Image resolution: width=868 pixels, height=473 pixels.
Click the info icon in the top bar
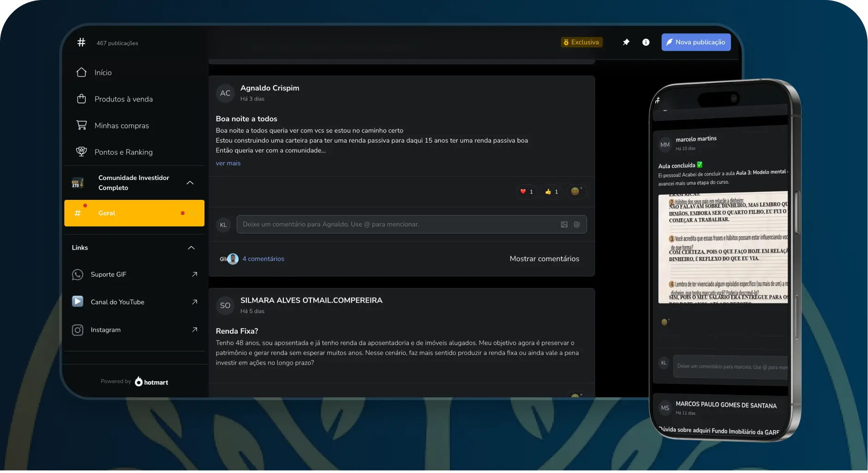(x=646, y=42)
